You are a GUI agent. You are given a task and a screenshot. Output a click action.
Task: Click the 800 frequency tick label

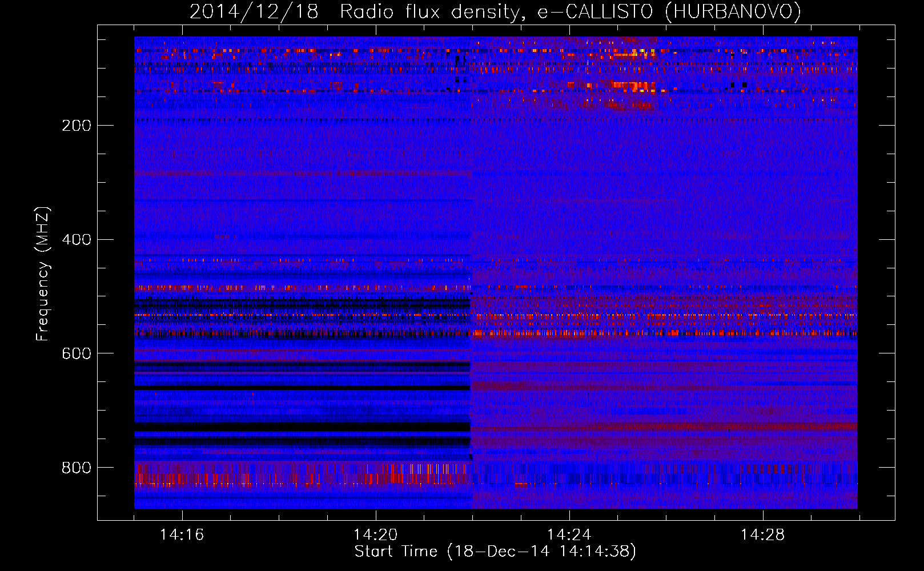[x=77, y=468]
